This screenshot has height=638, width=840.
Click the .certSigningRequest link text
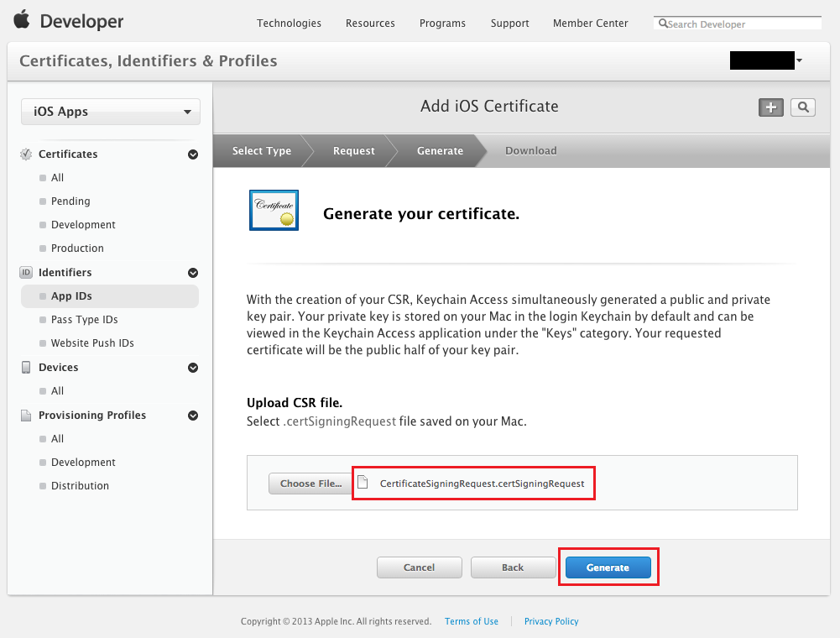(339, 421)
